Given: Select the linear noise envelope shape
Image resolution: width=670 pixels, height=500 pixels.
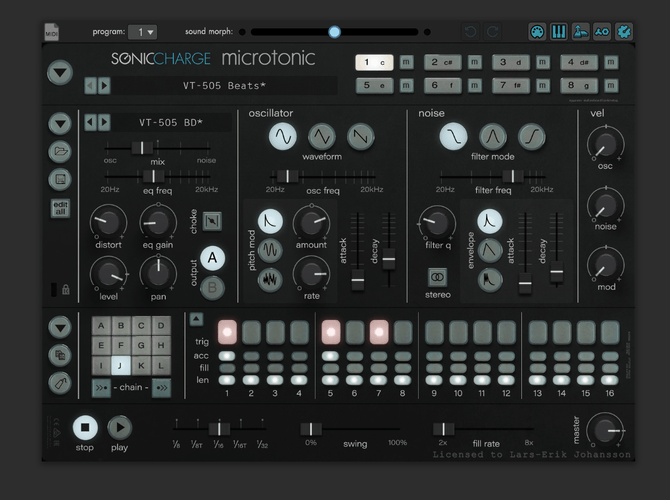Looking at the screenshot, I should [x=490, y=250].
